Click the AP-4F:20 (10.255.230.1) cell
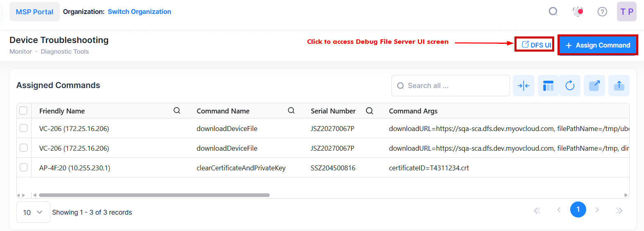644x231 pixels. point(75,168)
